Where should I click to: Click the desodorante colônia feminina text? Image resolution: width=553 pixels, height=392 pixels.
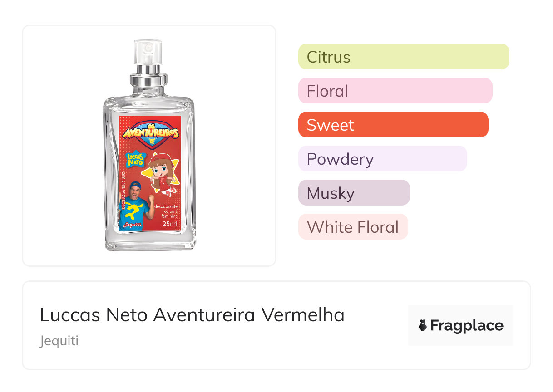click(166, 211)
